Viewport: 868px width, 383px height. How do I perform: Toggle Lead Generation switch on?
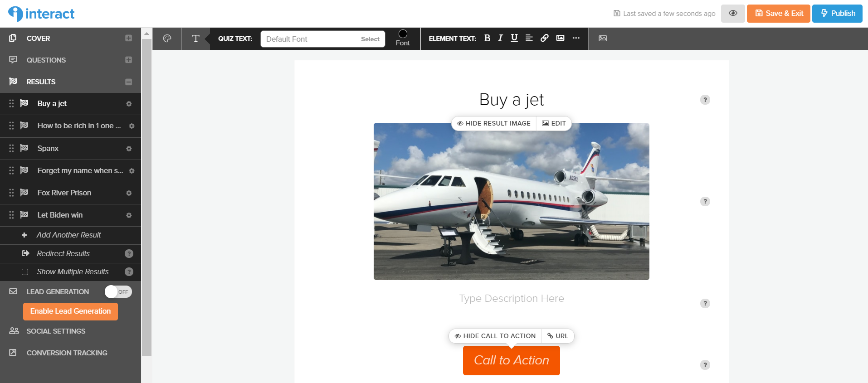click(x=118, y=291)
